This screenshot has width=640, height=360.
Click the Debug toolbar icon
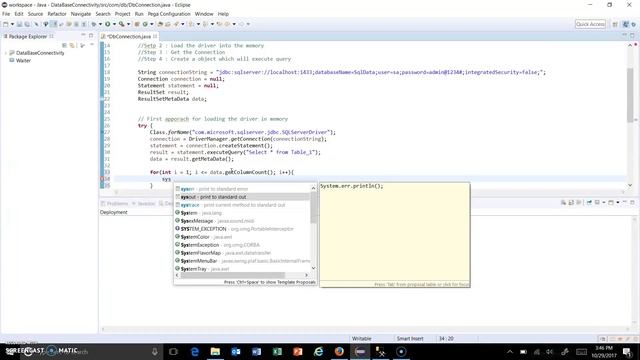tap(93, 24)
